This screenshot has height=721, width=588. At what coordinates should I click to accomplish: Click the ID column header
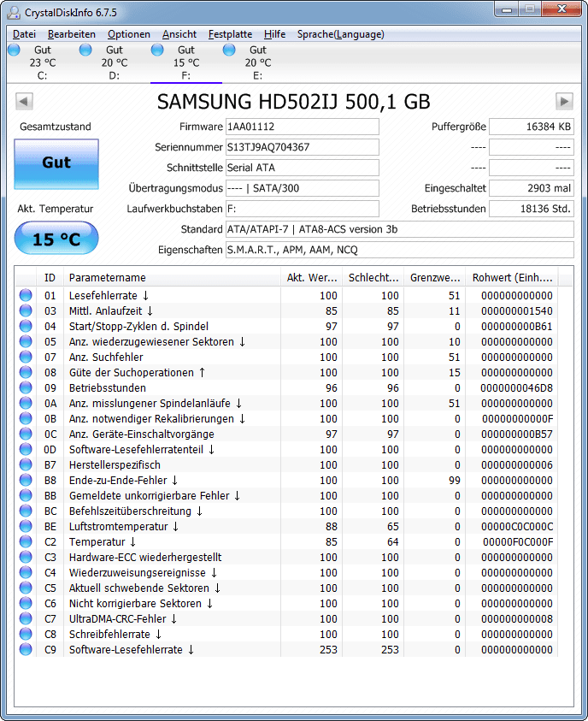(50, 278)
